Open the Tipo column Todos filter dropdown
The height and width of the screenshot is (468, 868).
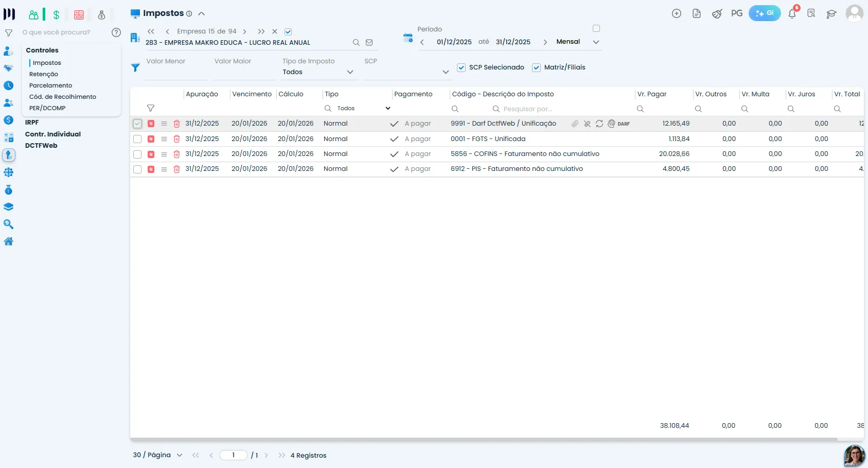364,108
